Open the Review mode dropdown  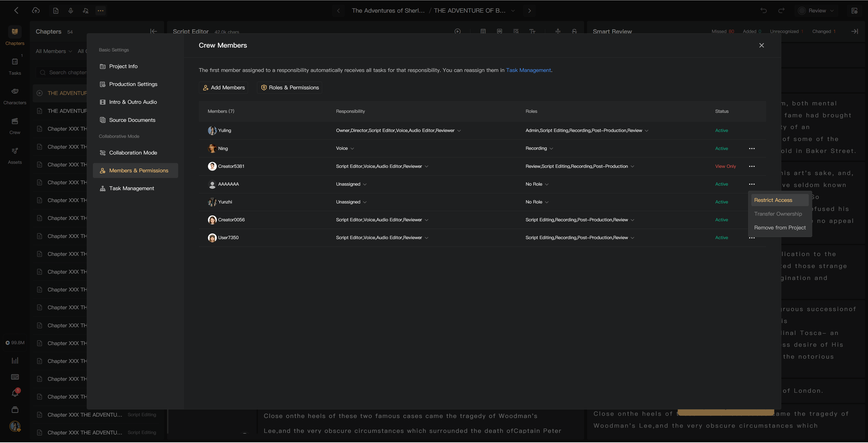coord(816,10)
